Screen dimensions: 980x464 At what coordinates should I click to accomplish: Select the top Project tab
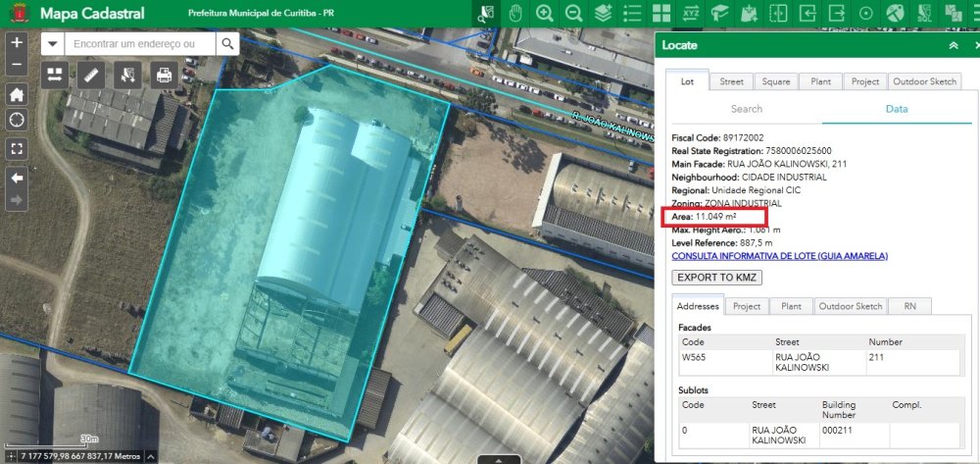click(865, 81)
